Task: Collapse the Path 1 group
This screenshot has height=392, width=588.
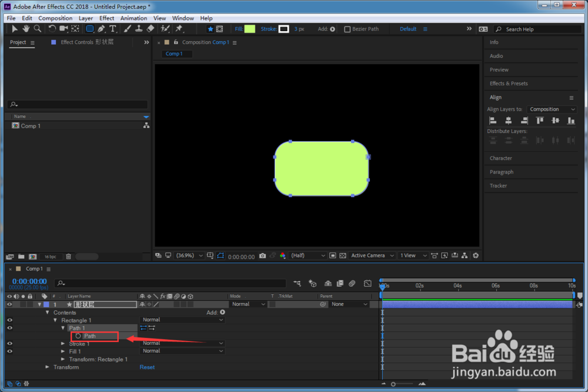Action: coord(63,328)
